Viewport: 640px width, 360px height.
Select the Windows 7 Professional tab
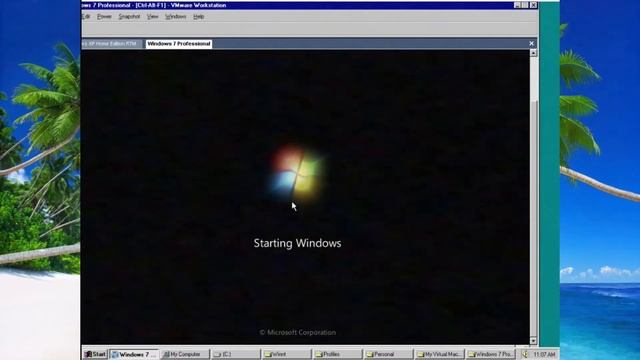tap(179, 44)
